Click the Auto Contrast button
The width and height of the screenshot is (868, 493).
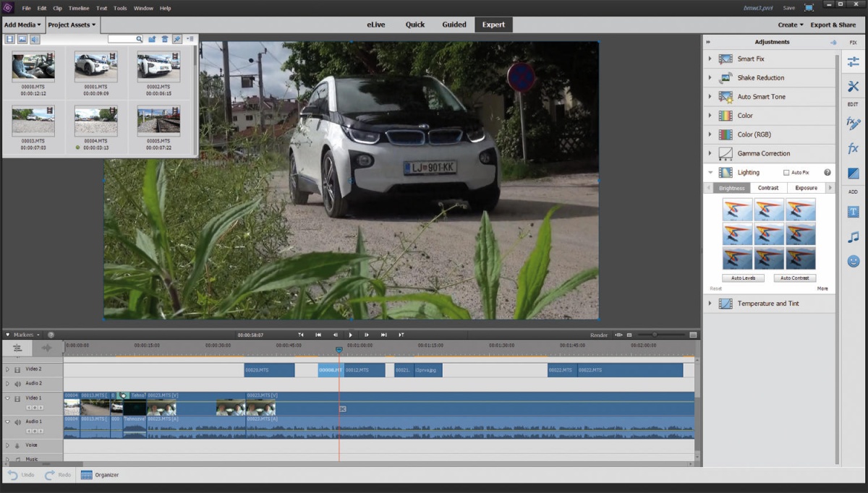(795, 278)
